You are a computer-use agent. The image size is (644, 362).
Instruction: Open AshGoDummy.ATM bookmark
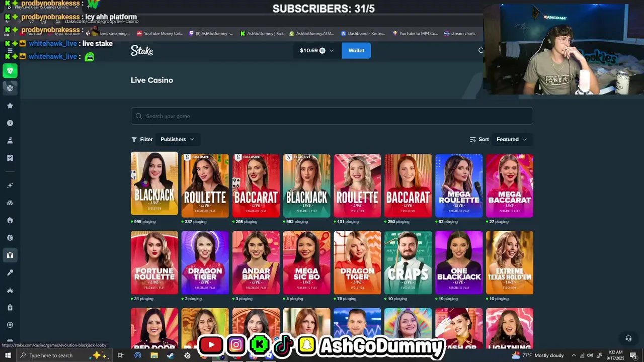[x=312, y=34]
